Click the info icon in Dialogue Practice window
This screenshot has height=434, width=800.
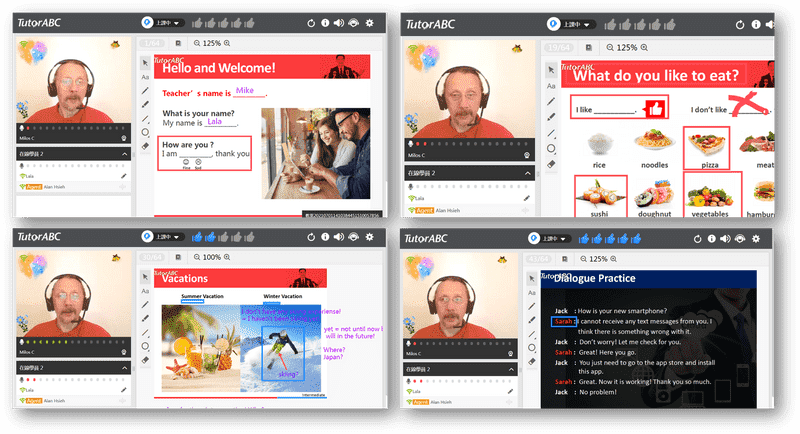pyautogui.click(x=712, y=239)
